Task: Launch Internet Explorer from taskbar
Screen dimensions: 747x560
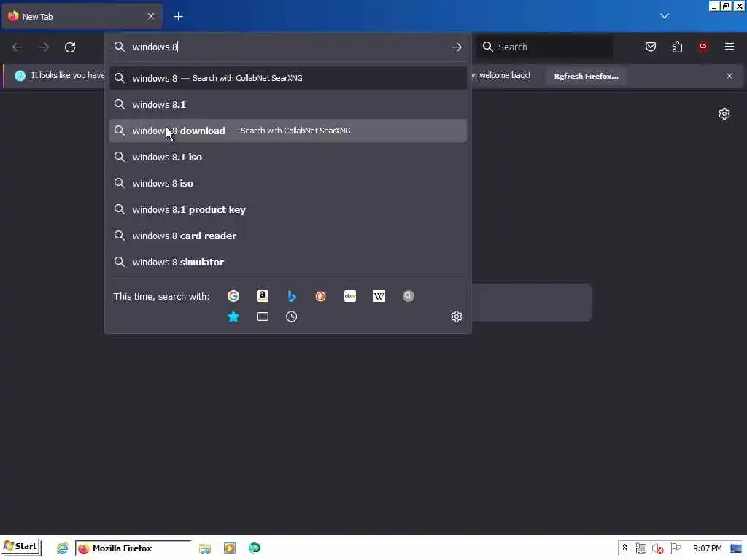Action: (62, 548)
